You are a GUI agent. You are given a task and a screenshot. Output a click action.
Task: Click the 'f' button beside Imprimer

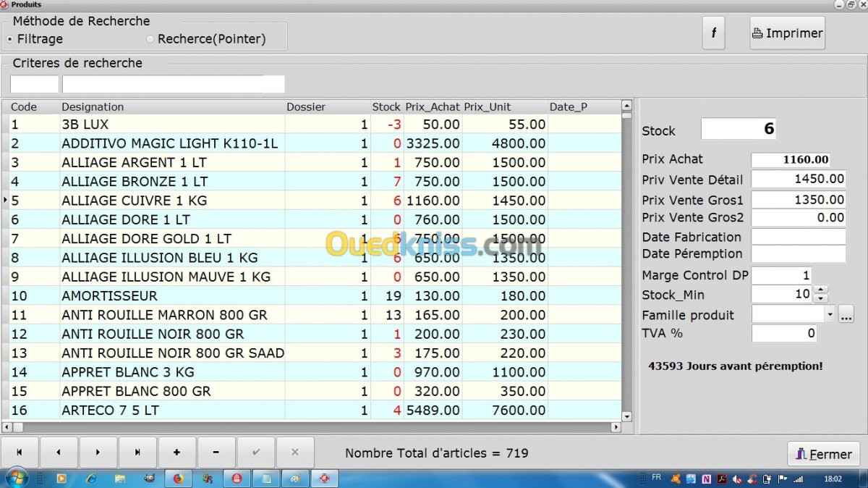pos(714,33)
